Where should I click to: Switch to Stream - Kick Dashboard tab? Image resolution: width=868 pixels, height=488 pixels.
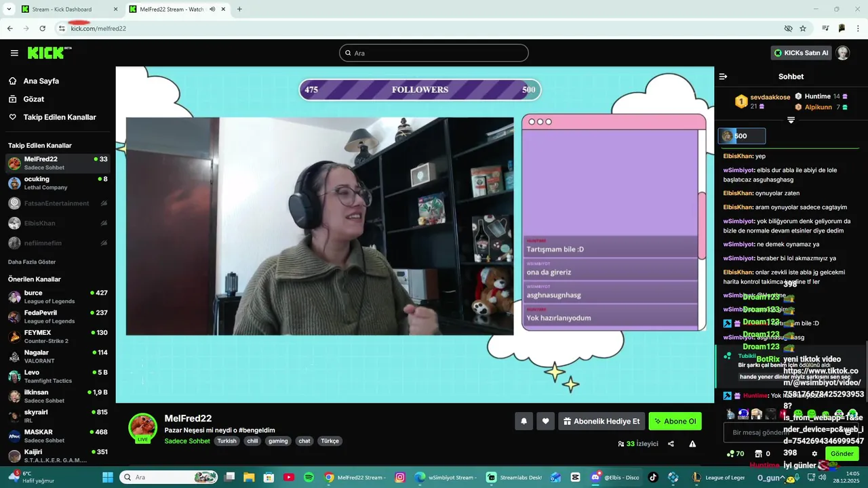tap(70, 9)
